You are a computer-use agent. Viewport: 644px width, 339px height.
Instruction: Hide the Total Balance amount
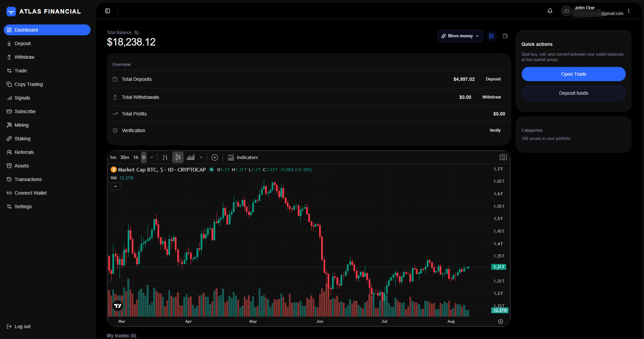[x=136, y=33]
